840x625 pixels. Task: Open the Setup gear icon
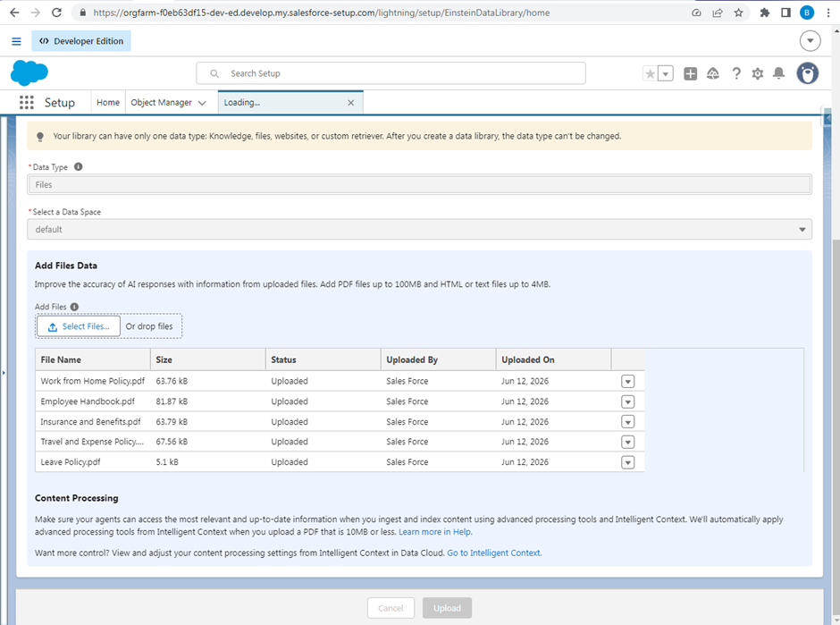[x=758, y=74]
